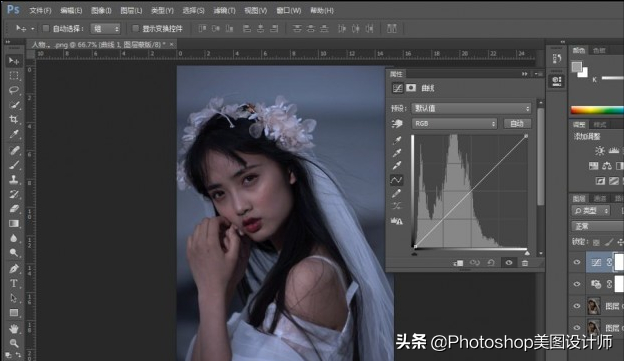Select the Curves layer mask thumbnail

[x=619, y=262]
